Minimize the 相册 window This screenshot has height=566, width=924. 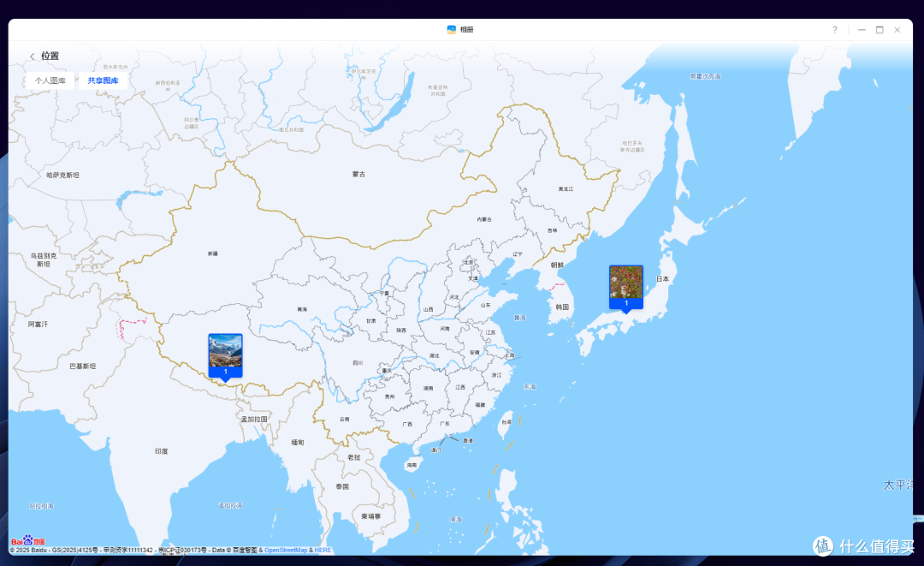point(862,30)
